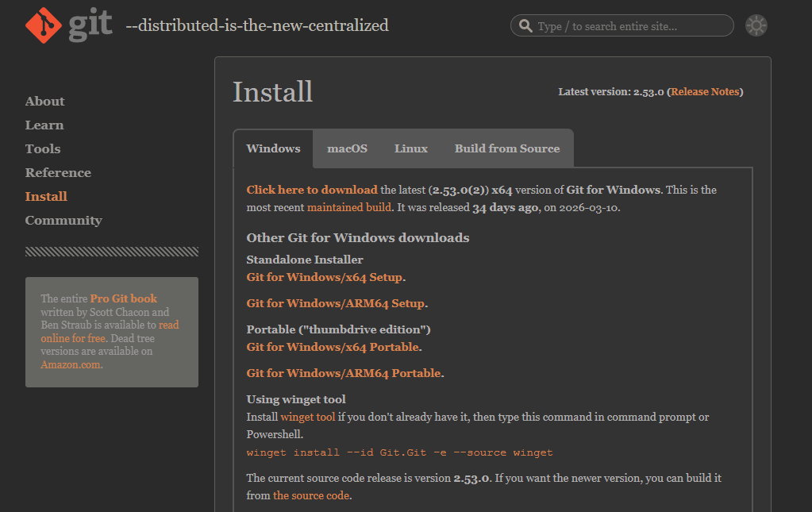
Task: Switch to the macOS tab
Action: (347, 148)
